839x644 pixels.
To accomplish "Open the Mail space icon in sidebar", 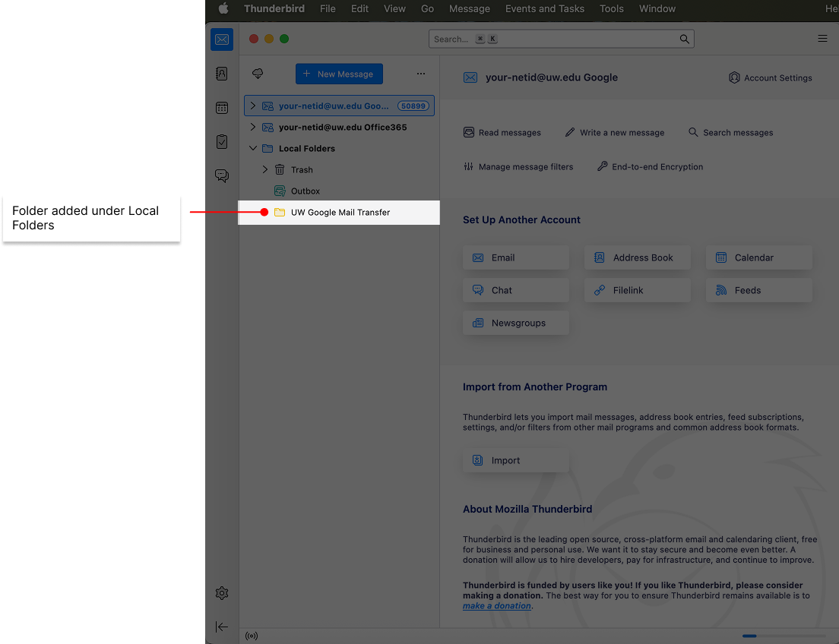I will (222, 39).
